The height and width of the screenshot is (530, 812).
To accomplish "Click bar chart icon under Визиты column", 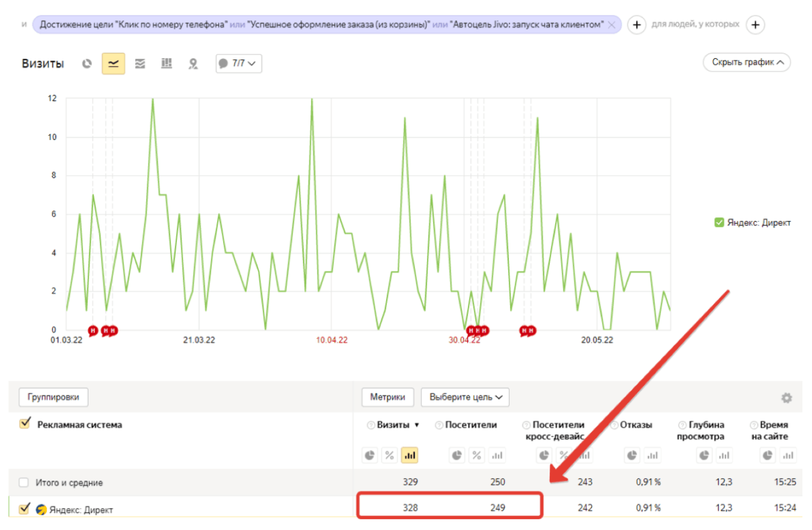I will tap(410, 455).
